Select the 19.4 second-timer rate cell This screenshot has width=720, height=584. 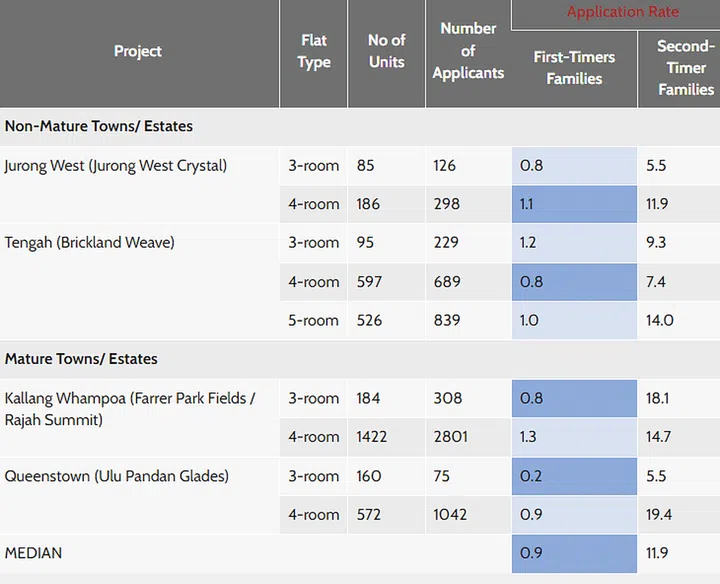tap(659, 515)
